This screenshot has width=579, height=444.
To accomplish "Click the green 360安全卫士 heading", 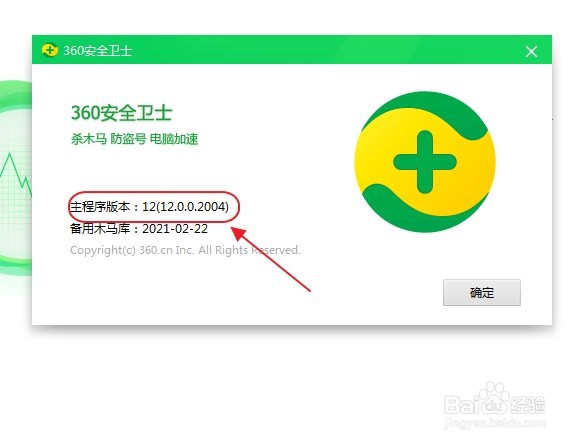I will (x=121, y=113).
